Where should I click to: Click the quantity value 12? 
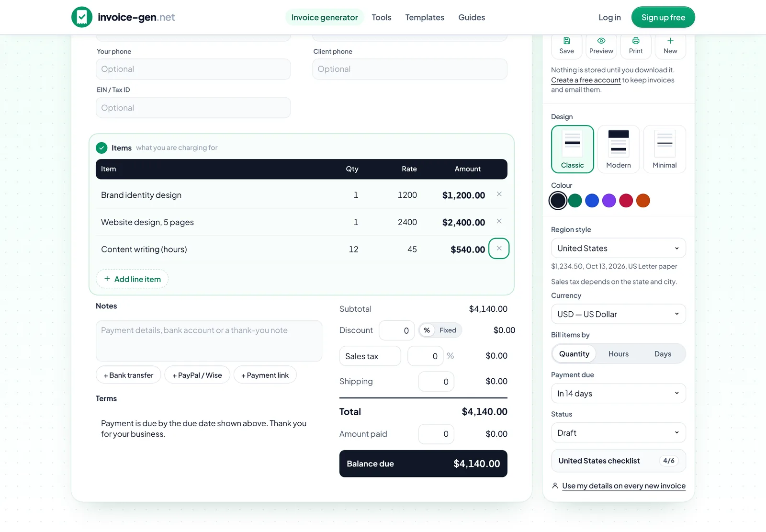coord(353,249)
